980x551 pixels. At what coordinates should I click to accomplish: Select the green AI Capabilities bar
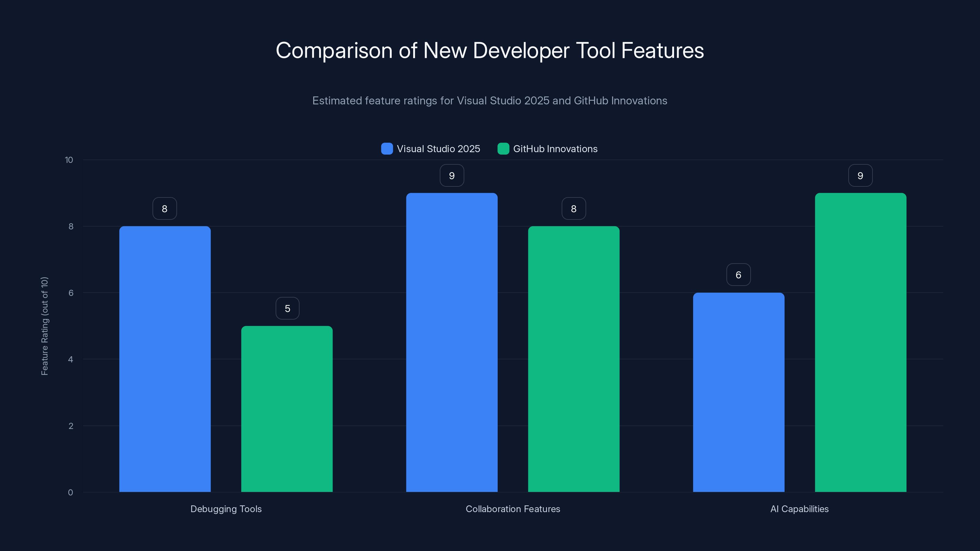(x=861, y=342)
